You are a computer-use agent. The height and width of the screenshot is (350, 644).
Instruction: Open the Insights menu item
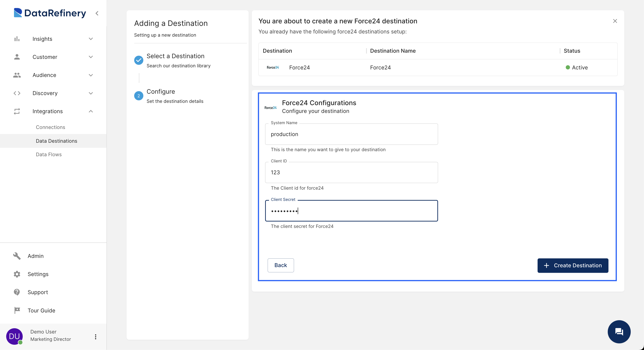pos(42,39)
